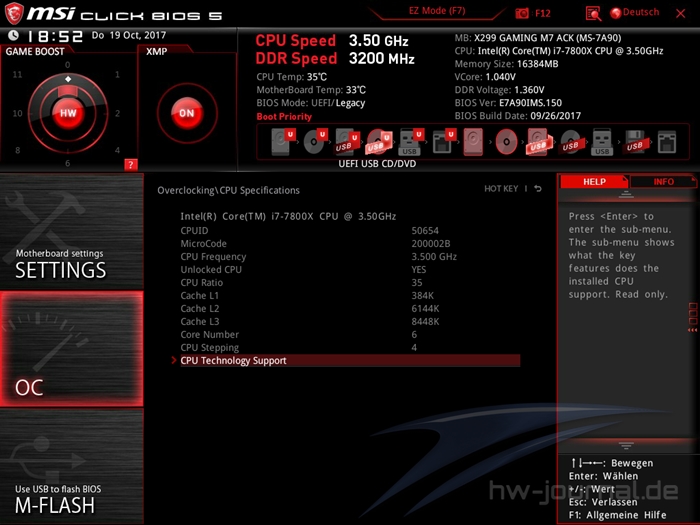The height and width of the screenshot is (525, 700).
Task: Select the legacy CD/DVD boot icon
Action: [x=506, y=142]
